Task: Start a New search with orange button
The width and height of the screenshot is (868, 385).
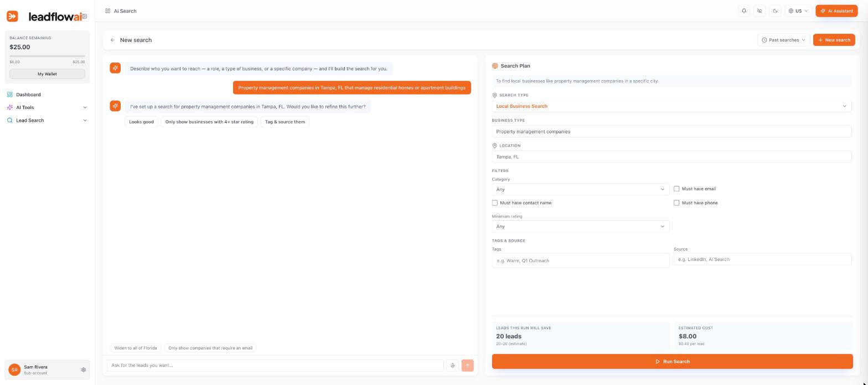Action: [834, 40]
